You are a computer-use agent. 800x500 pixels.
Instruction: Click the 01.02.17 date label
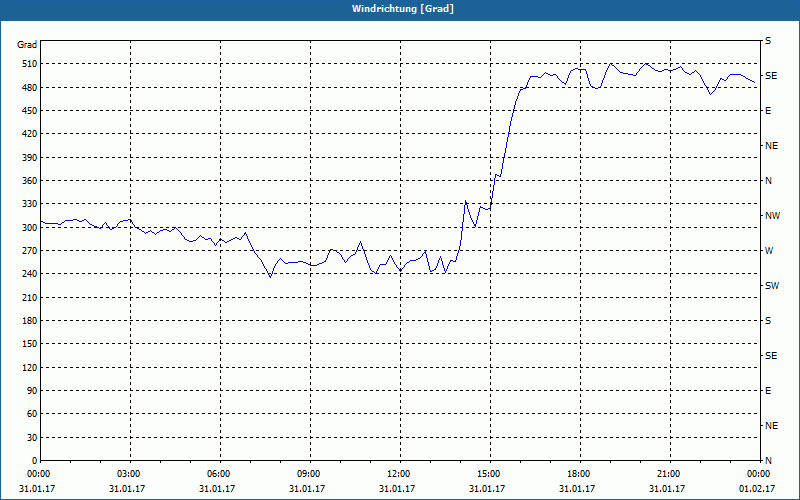point(757,489)
